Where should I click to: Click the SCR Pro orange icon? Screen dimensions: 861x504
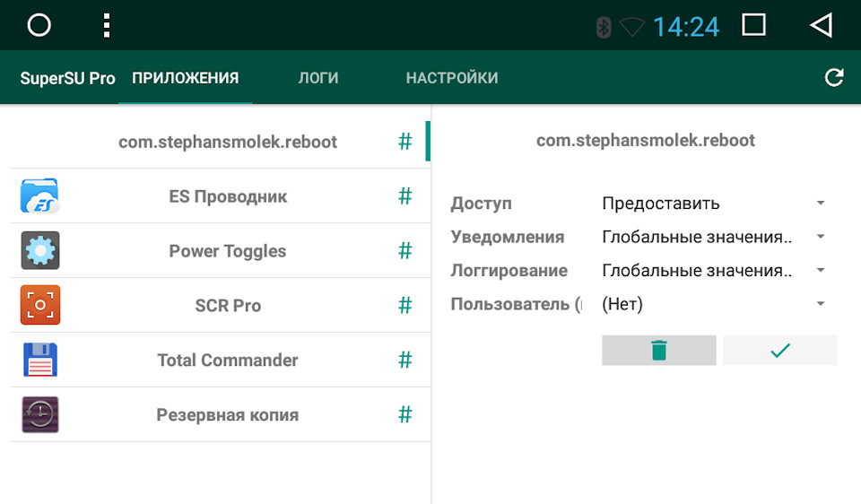click(x=40, y=305)
